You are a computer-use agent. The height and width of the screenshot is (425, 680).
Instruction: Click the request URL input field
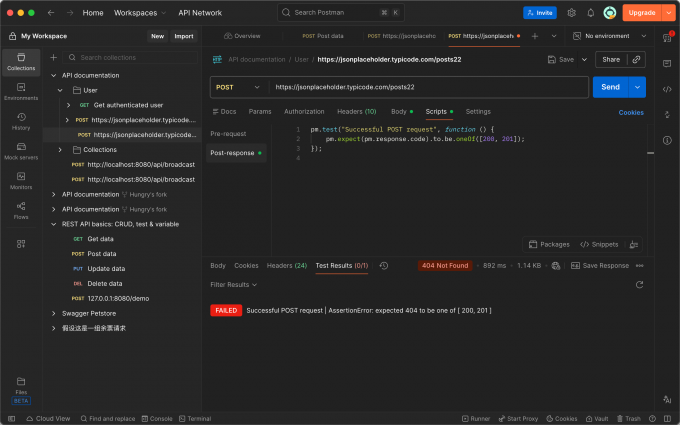tap(428, 87)
